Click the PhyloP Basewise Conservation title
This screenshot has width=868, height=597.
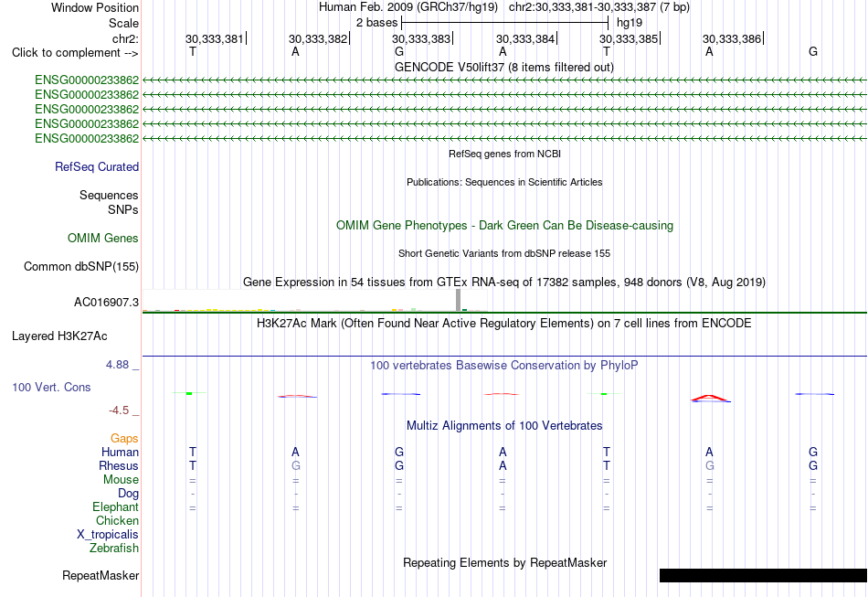[x=503, y=365]
